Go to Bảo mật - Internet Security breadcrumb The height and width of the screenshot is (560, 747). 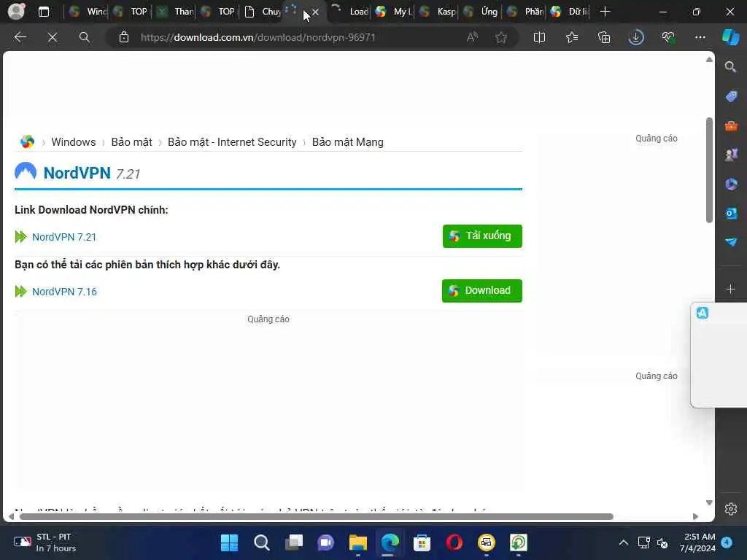click(x=232, y=142)
